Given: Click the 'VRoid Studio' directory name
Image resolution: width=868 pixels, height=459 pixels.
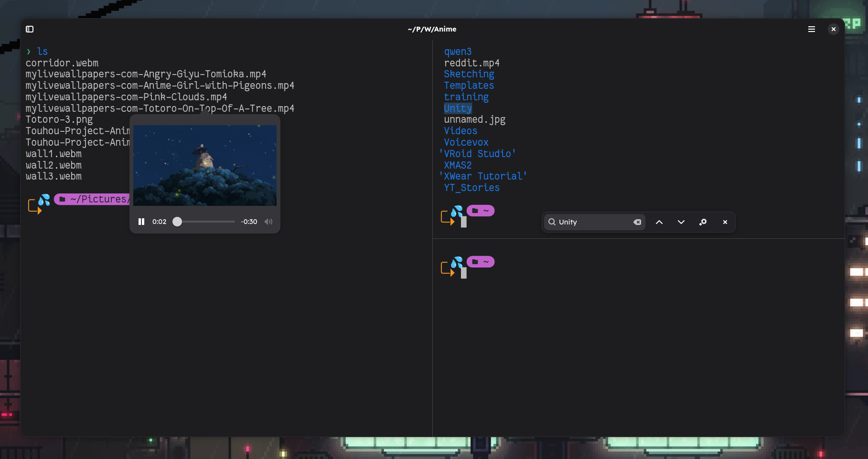Looking at the screenshot, I should click(477, 154).
